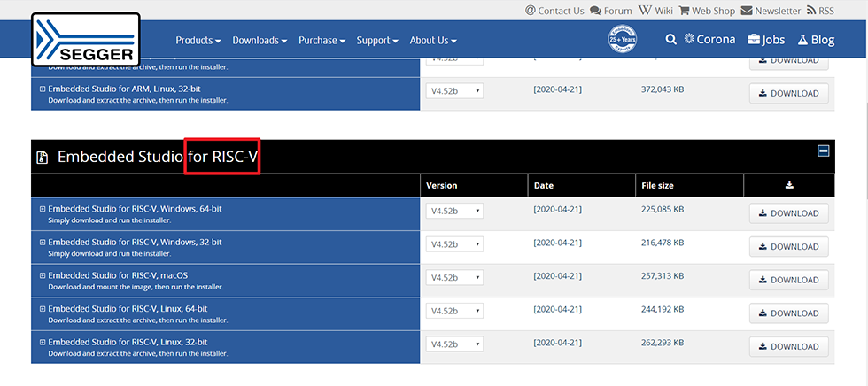Expand Embedded Studio for RISC-V, Windows, 32-bit row
Viewport: 868px width, 386px height.
43,243
